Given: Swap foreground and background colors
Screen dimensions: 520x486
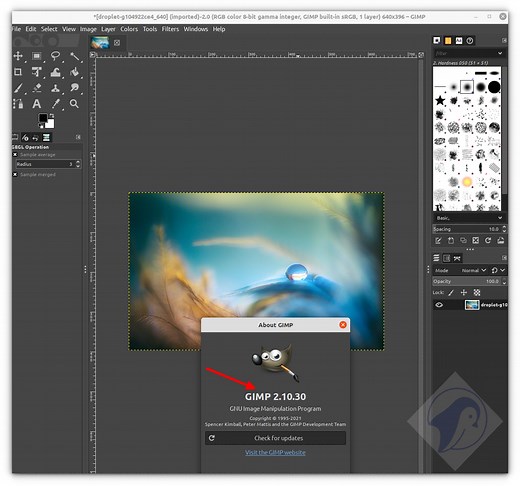Looking at the screenshot, I should (52, 115).
